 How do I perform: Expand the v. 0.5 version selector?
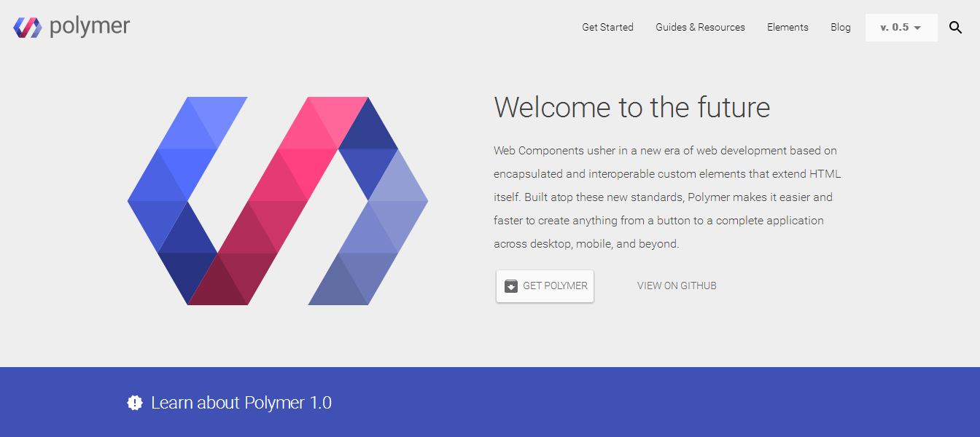[x=901, y=28]
